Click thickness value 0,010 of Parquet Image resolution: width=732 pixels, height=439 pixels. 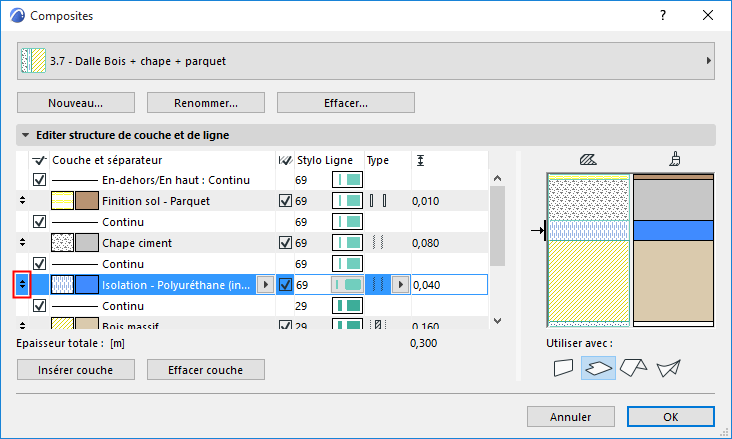pos(425,201)
